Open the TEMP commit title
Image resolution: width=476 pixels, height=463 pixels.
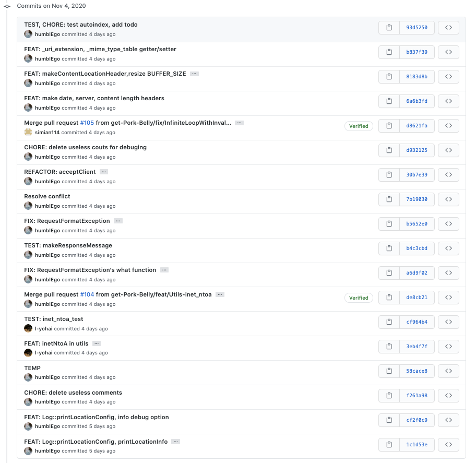[32, 368]
